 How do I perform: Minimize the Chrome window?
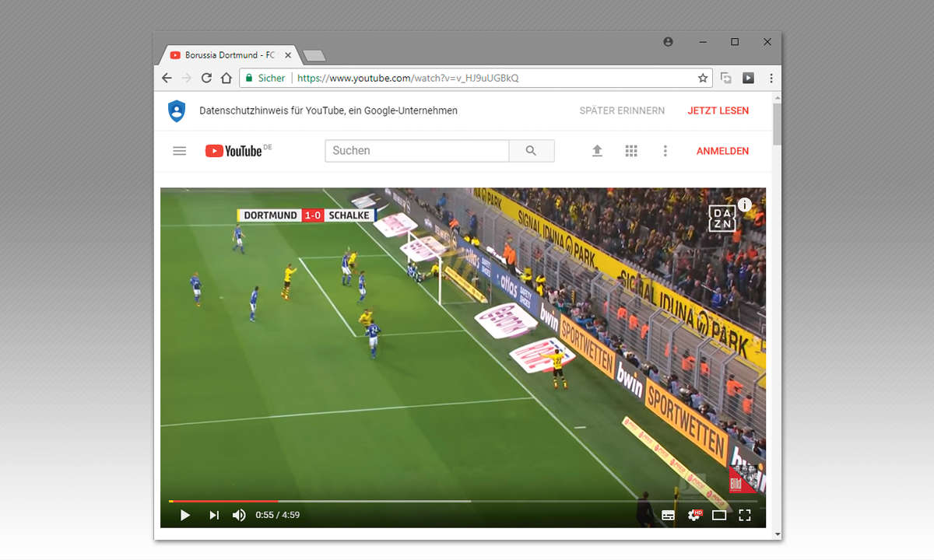point(702,42)
